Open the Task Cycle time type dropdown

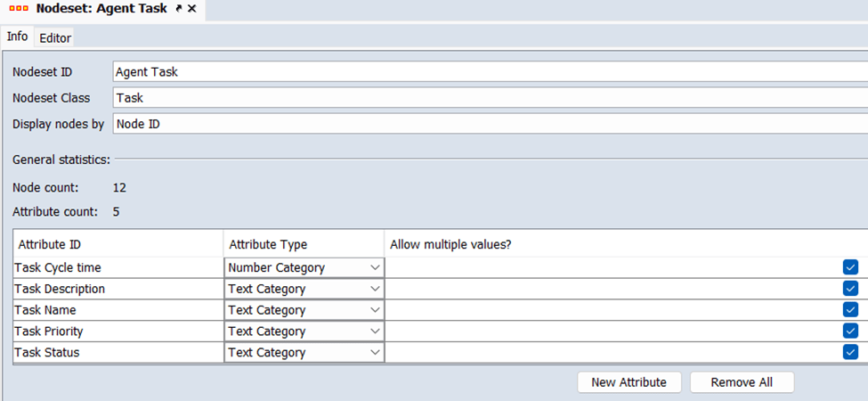(304, 267)
